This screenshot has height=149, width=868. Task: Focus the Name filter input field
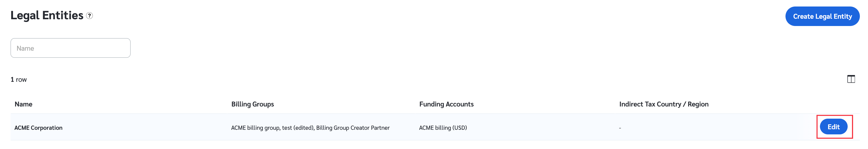click(70, 48)
